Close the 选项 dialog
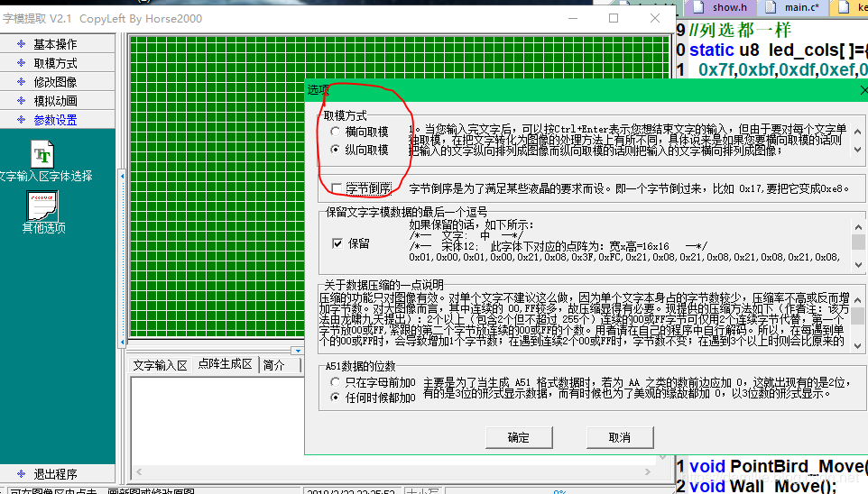Screen dimensions: 868x494 tap(863, 90)
